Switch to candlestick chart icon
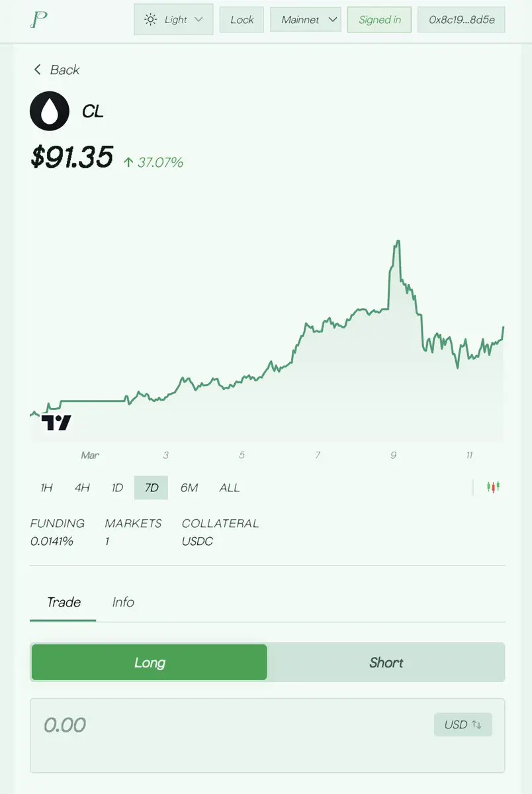This screenshot has height=794, width=532. tap(493, 487)
